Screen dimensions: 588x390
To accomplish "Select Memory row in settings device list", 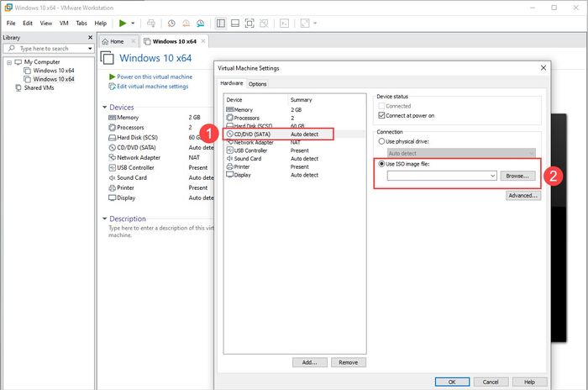I will tap(294, 109).
